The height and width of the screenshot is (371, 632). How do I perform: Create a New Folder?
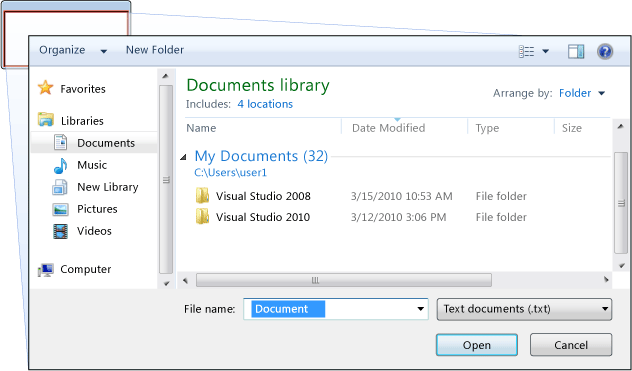click(x=155, y=50)
